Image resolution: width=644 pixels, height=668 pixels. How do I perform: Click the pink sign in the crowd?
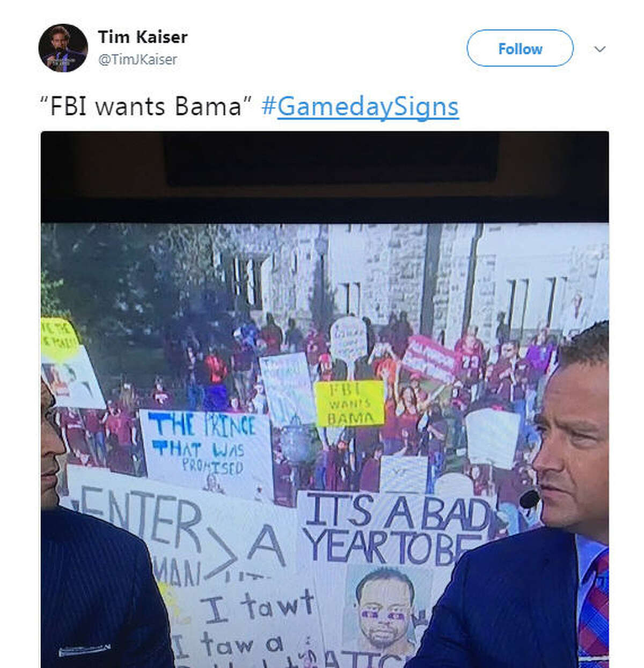pyautogui.click(x=429, y=358)
